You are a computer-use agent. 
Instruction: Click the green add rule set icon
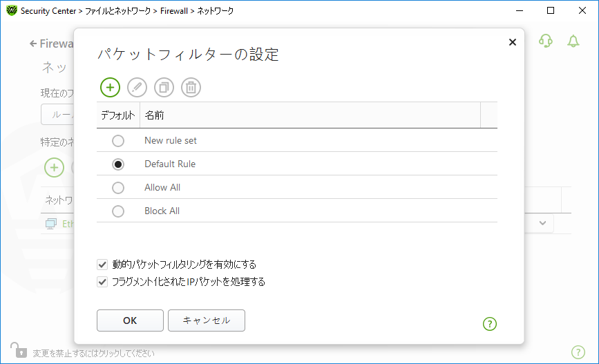(110, 87)
